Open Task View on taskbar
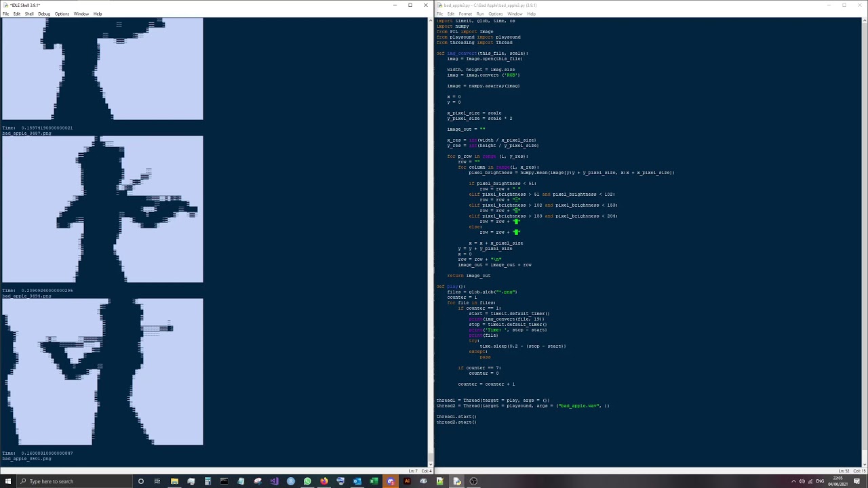Image resolution: width=868 pixels, height=488 pixels. 157,481
